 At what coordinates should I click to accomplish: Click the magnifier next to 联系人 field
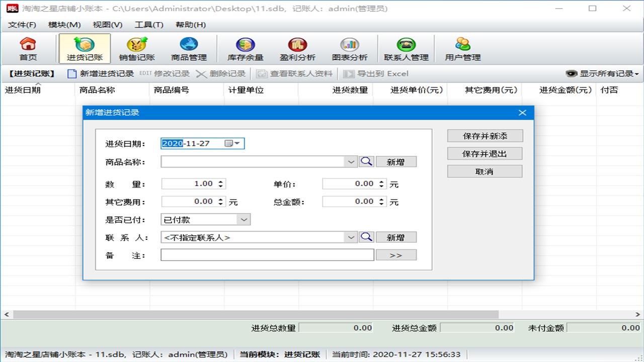click(x=367, y=236)
